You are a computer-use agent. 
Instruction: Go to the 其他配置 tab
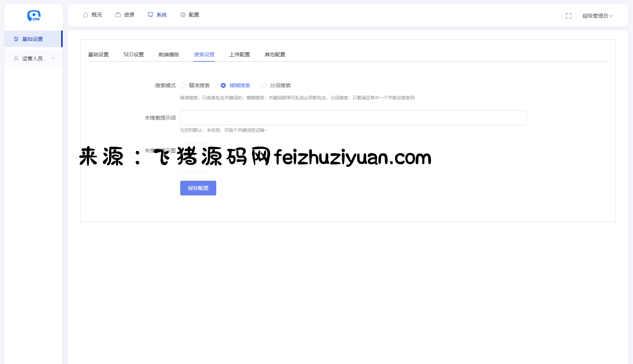(275, 54)
